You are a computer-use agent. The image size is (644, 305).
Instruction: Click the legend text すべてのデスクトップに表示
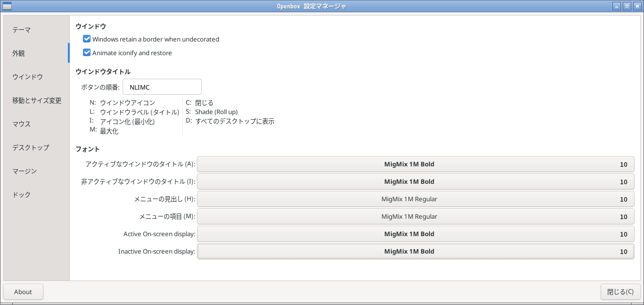235,121
